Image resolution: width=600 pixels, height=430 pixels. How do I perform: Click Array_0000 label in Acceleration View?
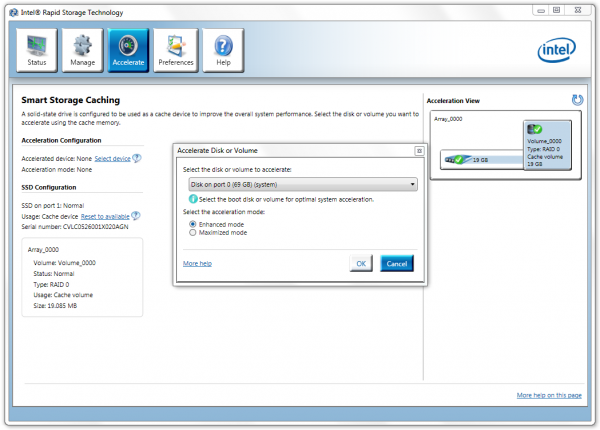[448, 119]
